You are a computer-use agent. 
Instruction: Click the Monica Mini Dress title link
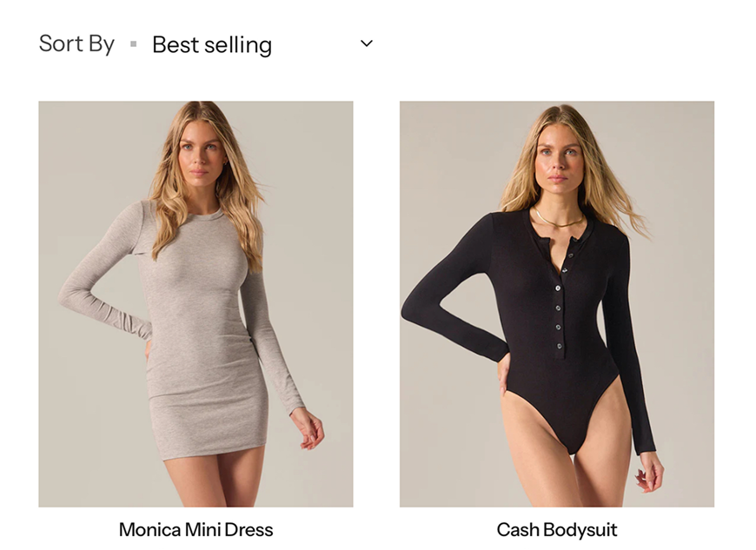point(196,529)
